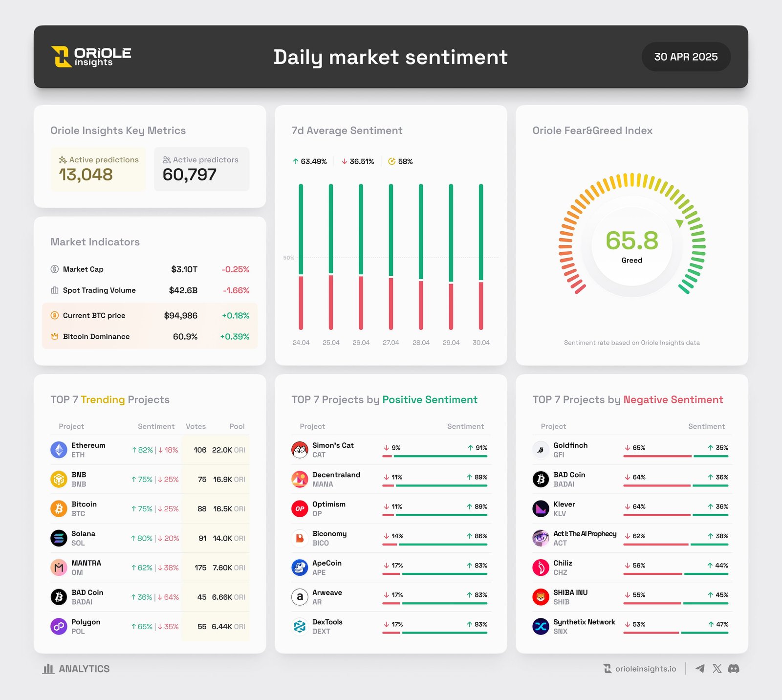Select the Simon's Cat project icon

(300, 449)
